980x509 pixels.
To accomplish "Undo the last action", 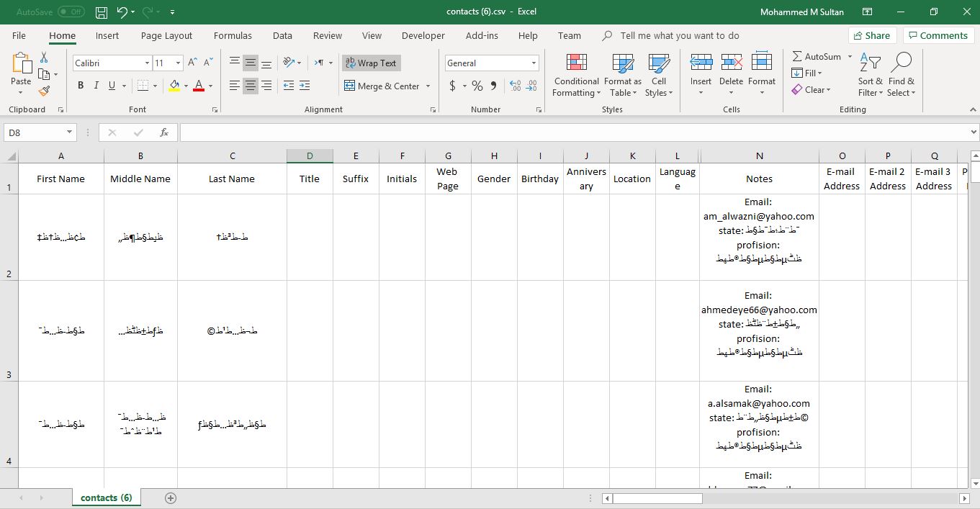I will [122, 12].
